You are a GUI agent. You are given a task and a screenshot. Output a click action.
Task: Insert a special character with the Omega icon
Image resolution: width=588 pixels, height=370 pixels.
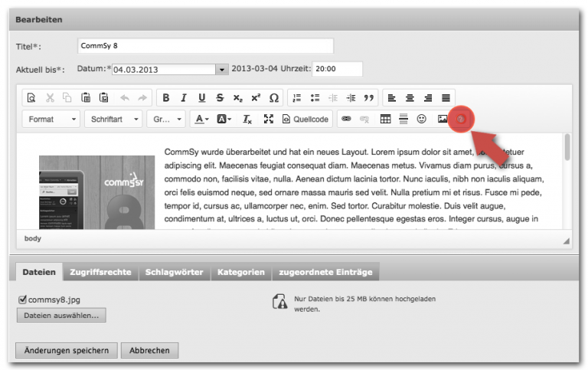274,98
